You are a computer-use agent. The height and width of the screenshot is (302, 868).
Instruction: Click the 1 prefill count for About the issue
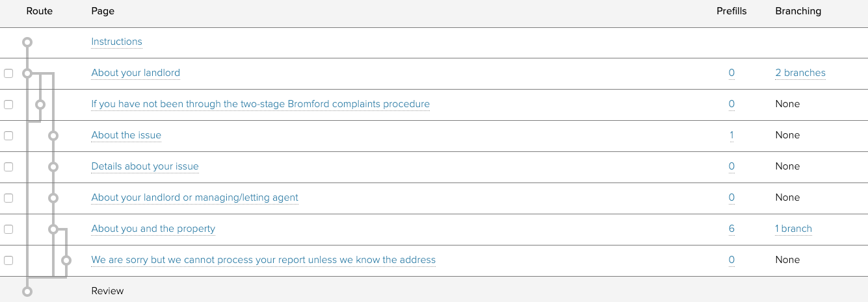(x=731, y=135)
